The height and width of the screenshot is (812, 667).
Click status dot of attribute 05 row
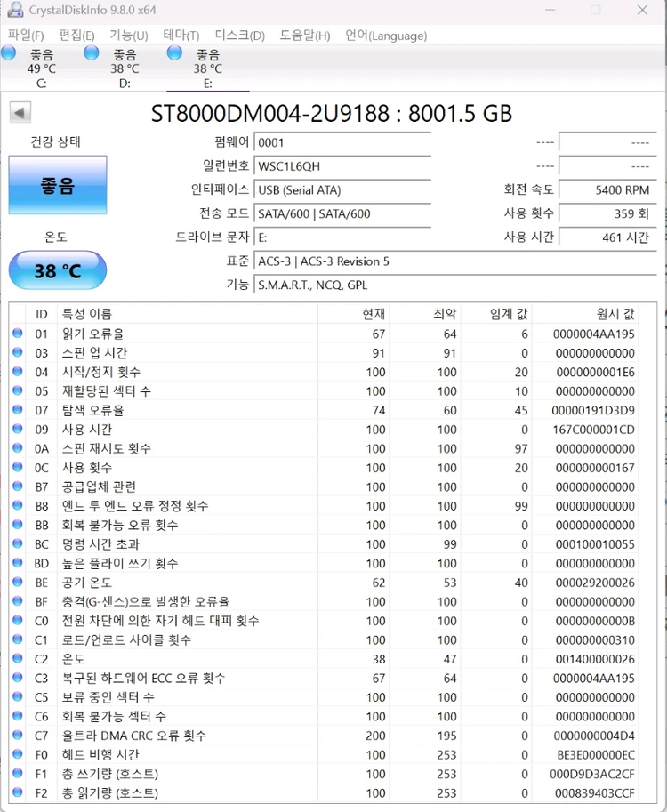[18, 390]
